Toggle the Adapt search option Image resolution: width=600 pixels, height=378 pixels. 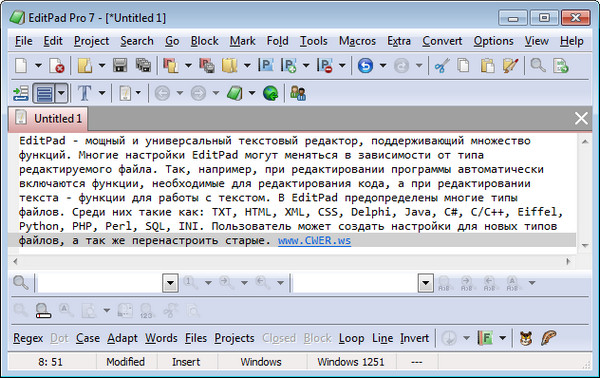(122, 338)
